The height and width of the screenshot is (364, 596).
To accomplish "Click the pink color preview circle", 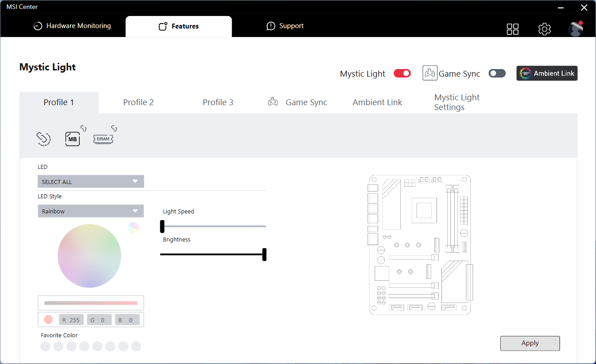I will pyautogui.click(x=49, y=319).
